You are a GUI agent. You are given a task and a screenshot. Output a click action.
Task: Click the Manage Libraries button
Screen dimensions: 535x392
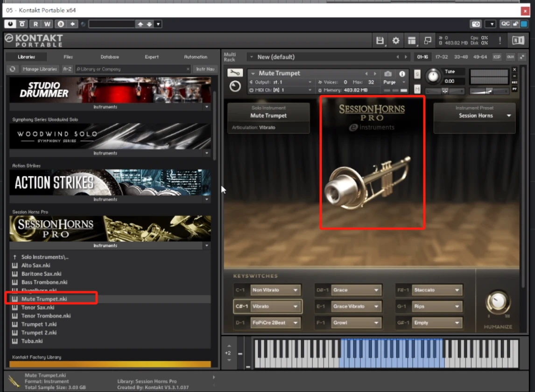40,69
